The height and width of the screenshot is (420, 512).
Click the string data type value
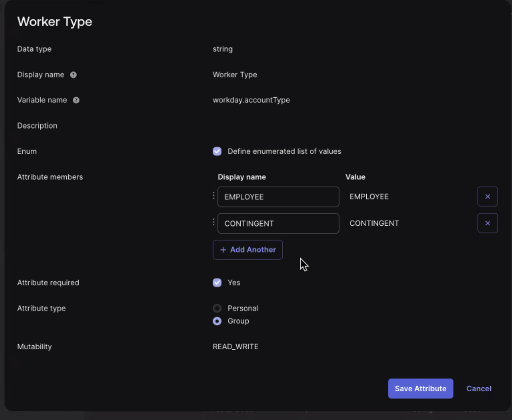pyautogui.click(x=222, y=49)
